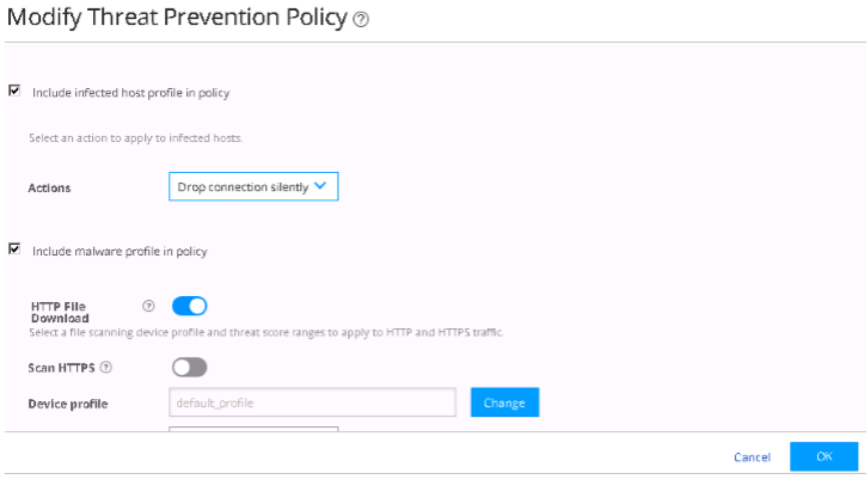
Task: Uncheck the infected host profile checkbox
Action: [14, 91]
